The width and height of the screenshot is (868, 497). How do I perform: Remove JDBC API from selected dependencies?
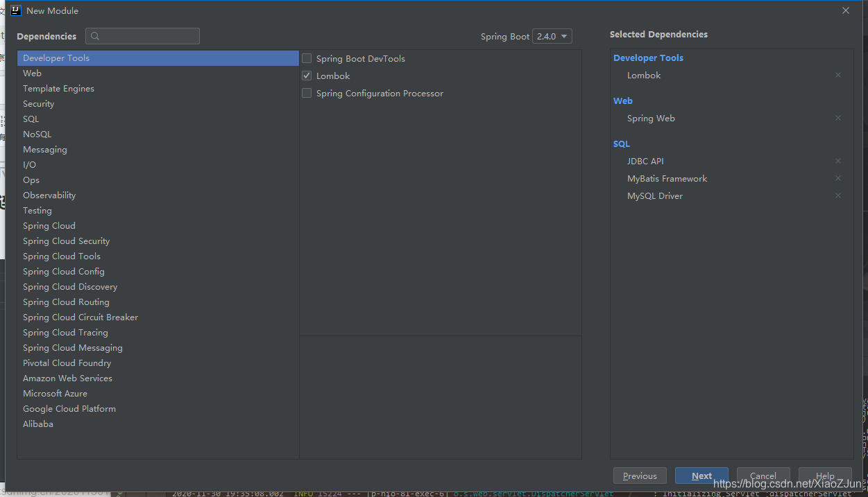(x=838, y=161)
